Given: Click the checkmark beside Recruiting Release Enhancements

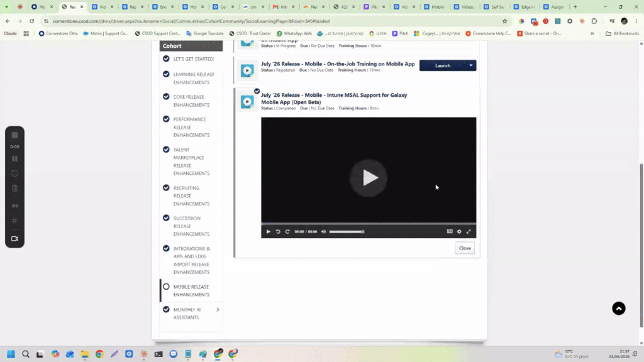Looking at the screenshot, I should (166, 187).
